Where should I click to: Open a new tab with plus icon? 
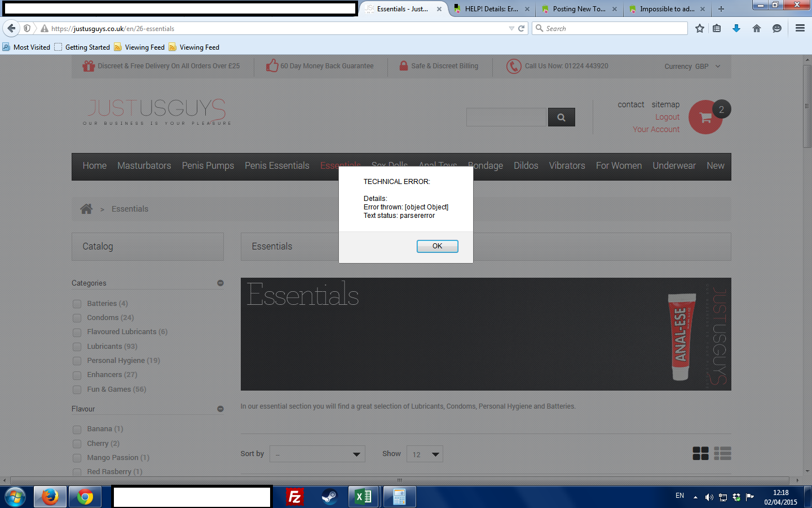(x=721, y=9)
